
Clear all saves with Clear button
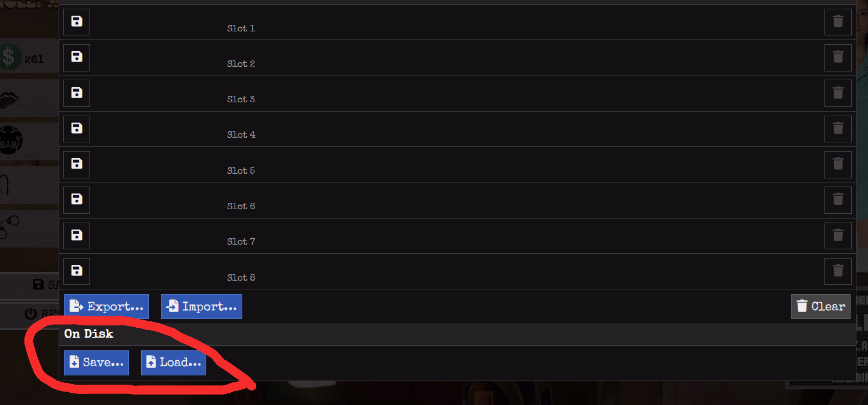pyautogui.click(x=820, y=307)
